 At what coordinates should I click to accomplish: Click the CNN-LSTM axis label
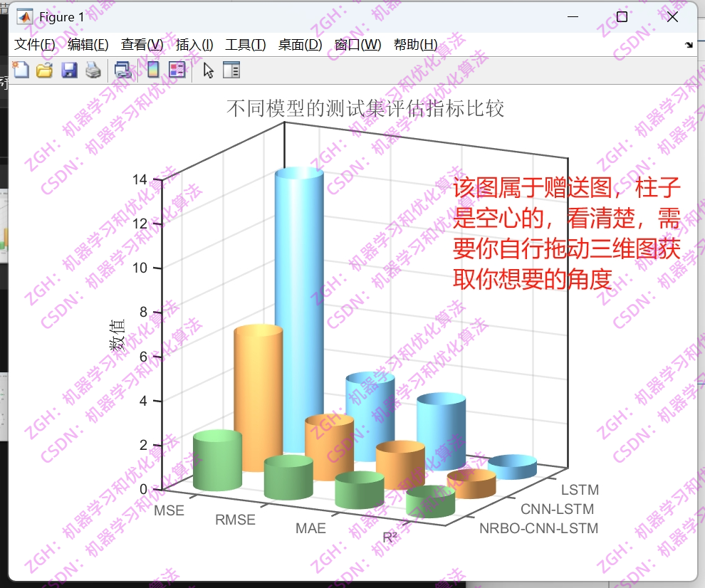tap(557, 509)
